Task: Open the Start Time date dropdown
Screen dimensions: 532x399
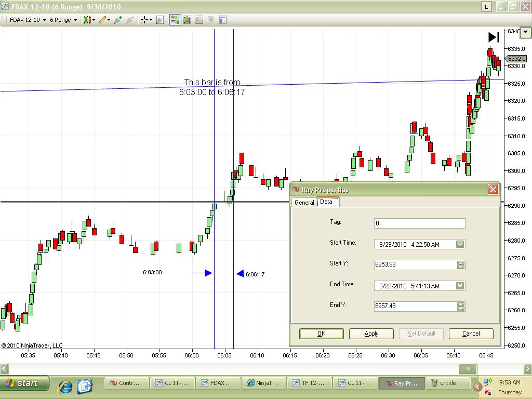Action: 460,244
